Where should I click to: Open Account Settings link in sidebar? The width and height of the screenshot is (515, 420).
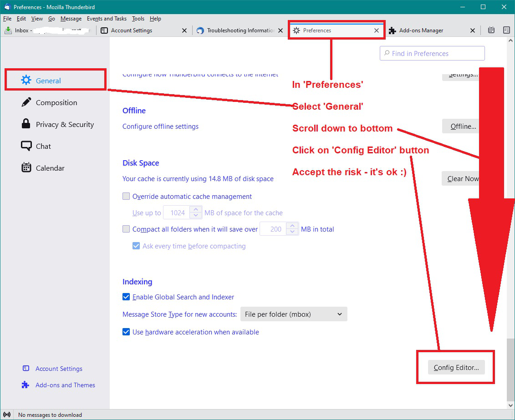click(59, 369)
